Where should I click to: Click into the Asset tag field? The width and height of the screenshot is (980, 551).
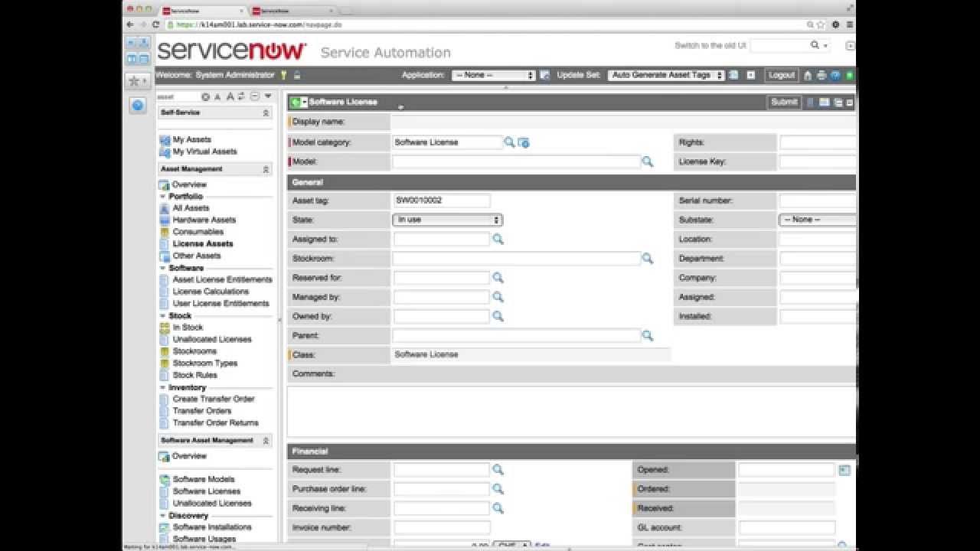pos(442,201)
